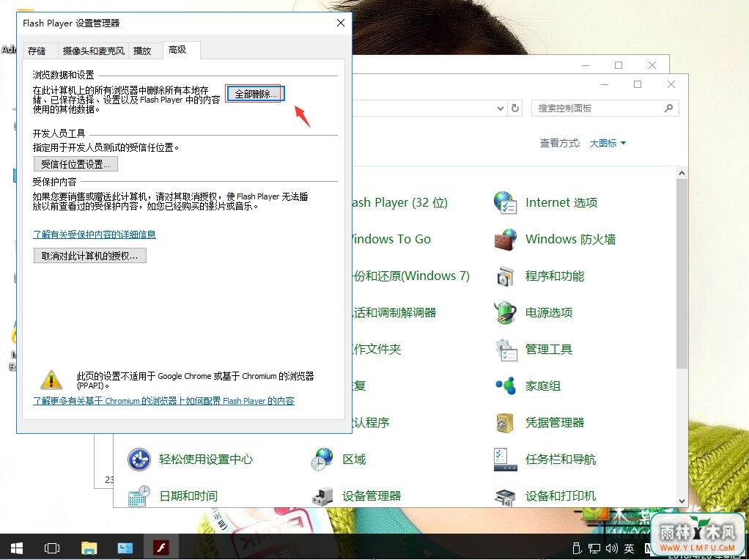Close the Flash Player 设置管理器 dialog
The image size is (749, 560).
(341, 23)
